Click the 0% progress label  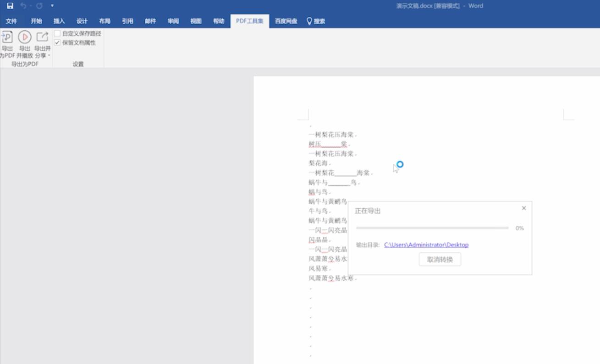[x=520, y=228]
